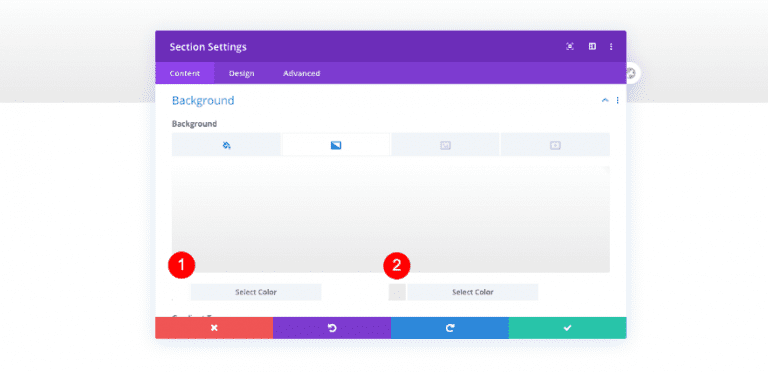This screenshot has height=372, width=768.
Task: Undo the last change in the footer
Action: [332, 328]
